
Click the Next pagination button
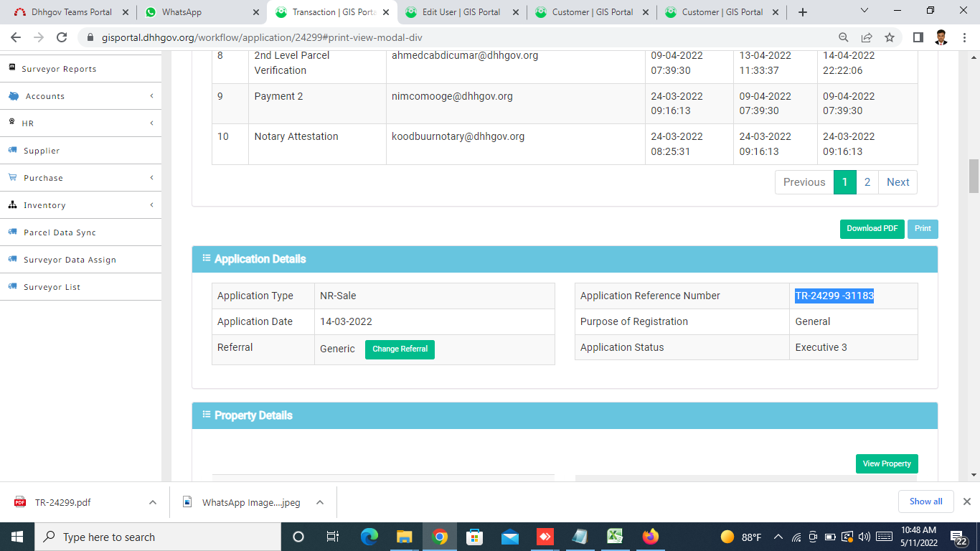(897, 182)
